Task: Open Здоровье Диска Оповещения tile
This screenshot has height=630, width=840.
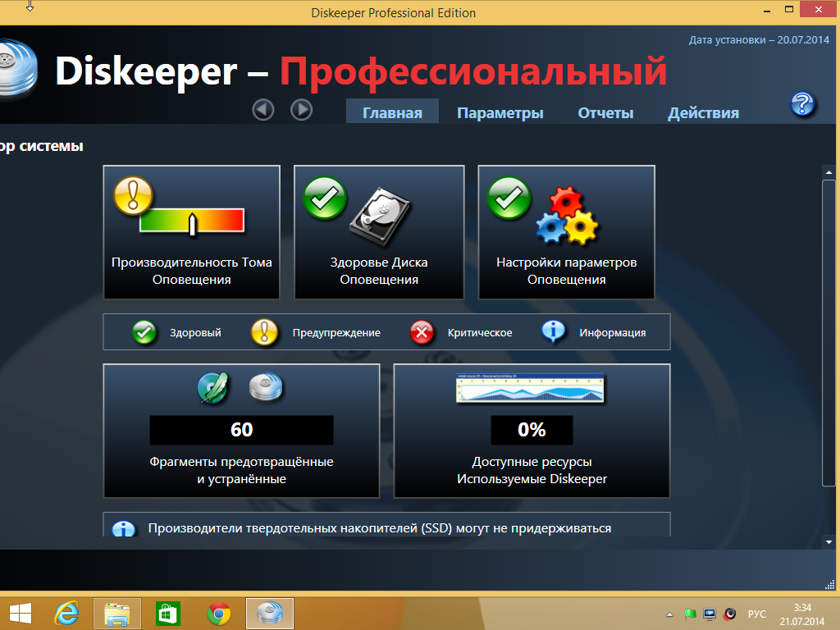Action: tap(379, 232)
